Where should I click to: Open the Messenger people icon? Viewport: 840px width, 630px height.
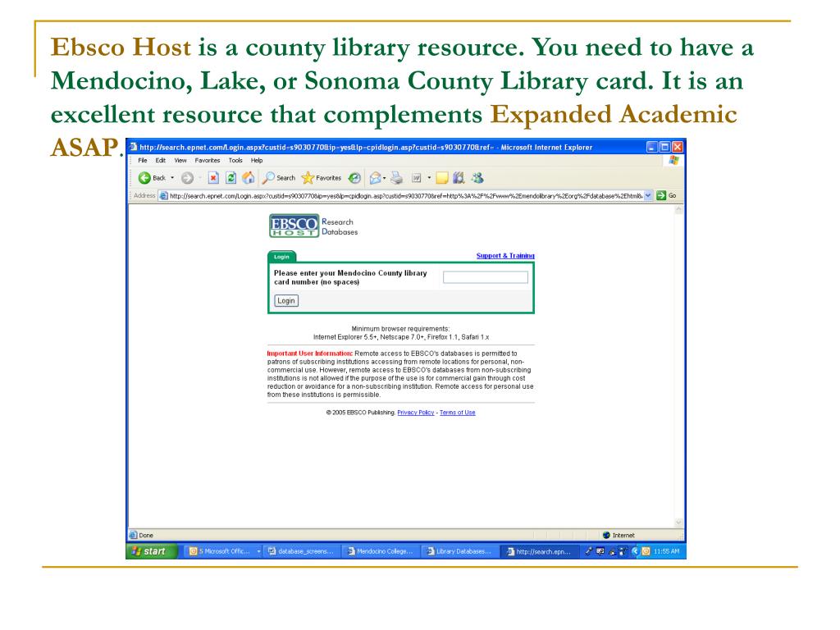(x=477, y=178)
